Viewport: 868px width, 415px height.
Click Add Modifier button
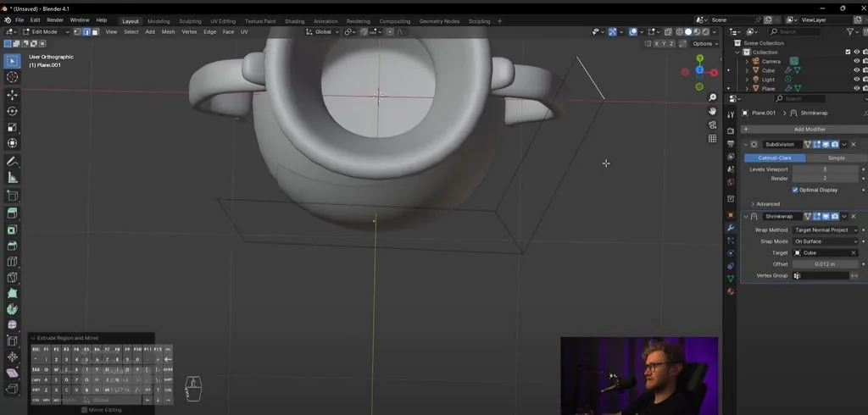(x=803, y=129)
